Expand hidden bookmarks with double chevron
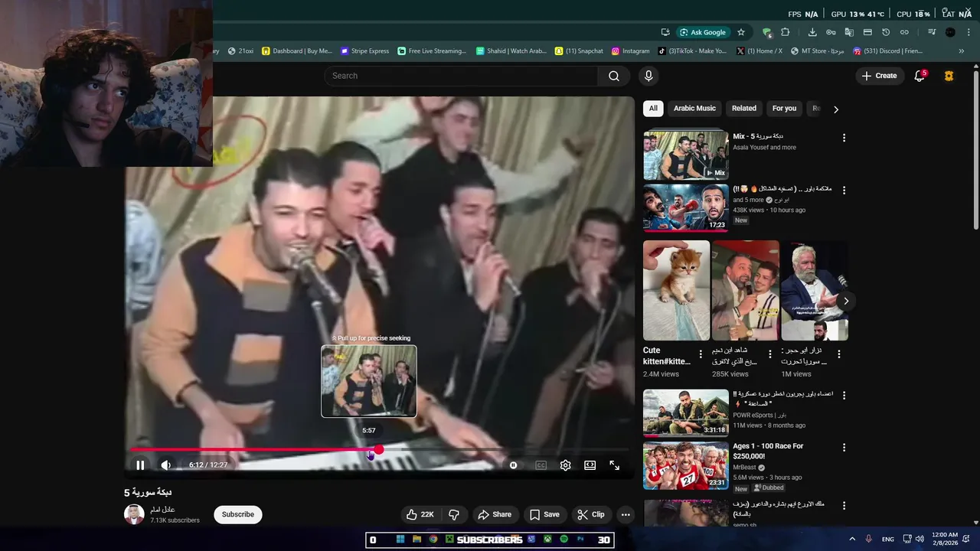 pos(962,51)
